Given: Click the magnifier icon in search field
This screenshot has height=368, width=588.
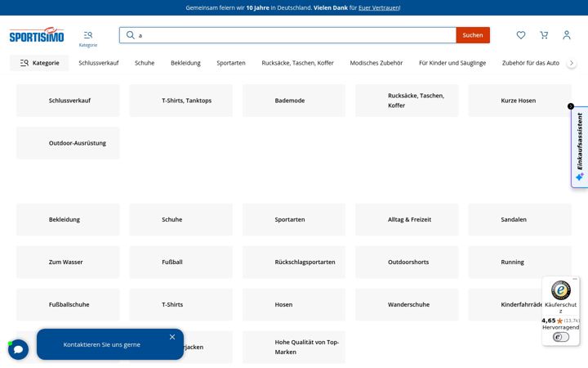Looking at the screenshot, I should click(130, 35).
